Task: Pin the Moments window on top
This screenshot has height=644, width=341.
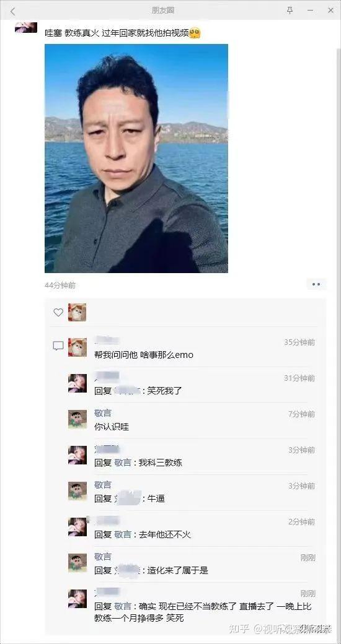Action: 290,11
